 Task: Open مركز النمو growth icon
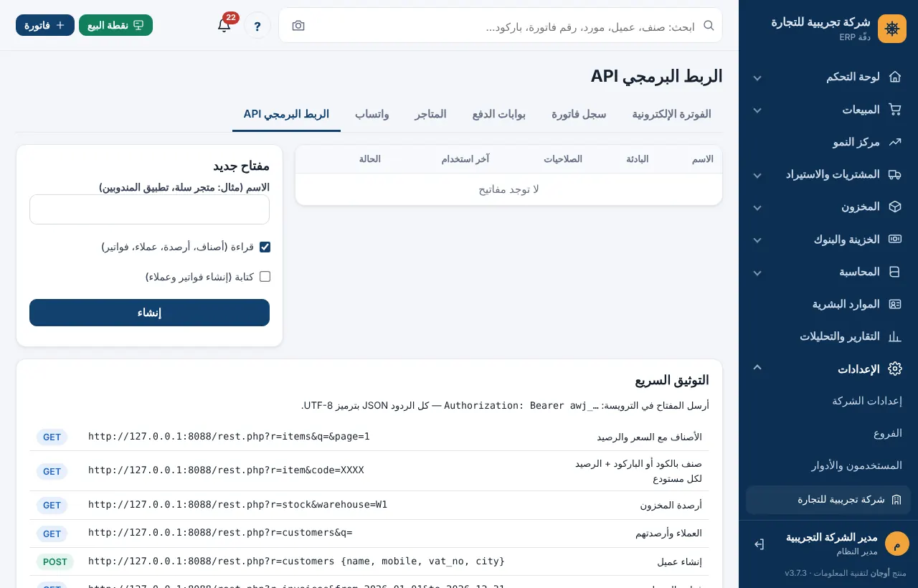tap(894, 142)
